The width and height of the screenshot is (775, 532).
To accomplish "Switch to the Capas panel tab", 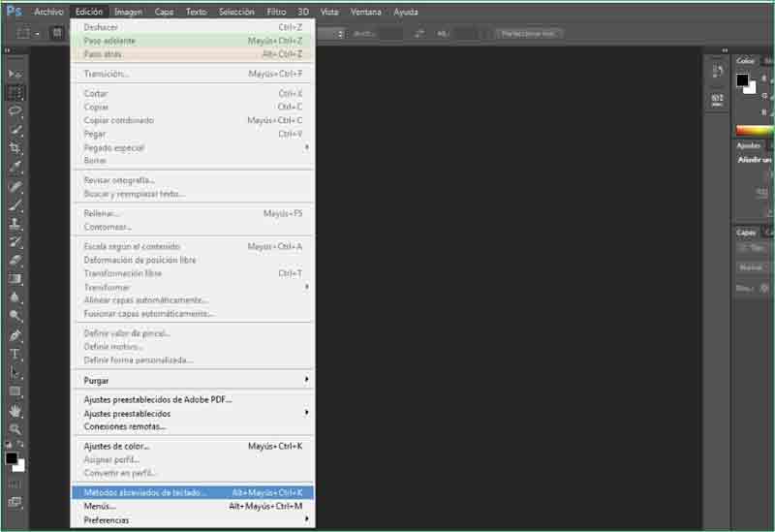I will 745,233.
